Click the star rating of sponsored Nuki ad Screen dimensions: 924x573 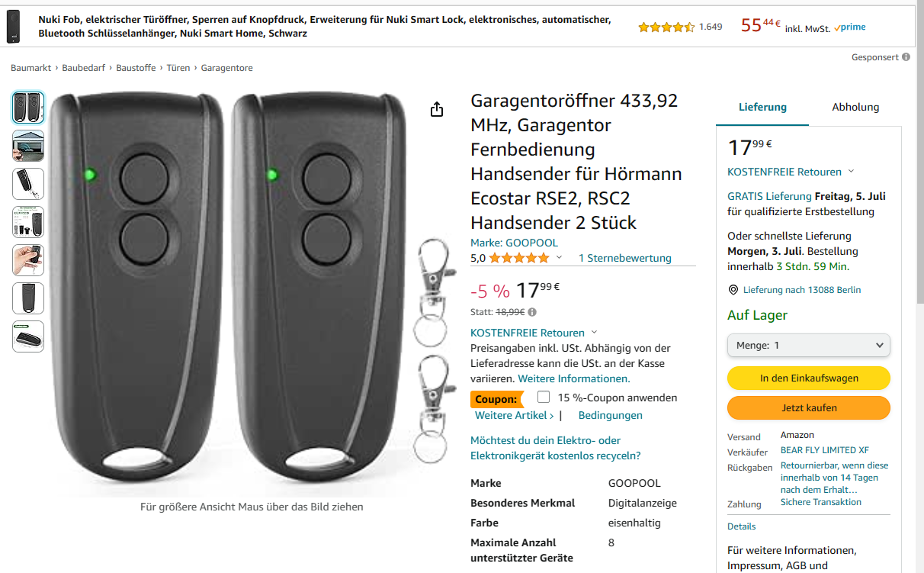click(x=666, y=27)
